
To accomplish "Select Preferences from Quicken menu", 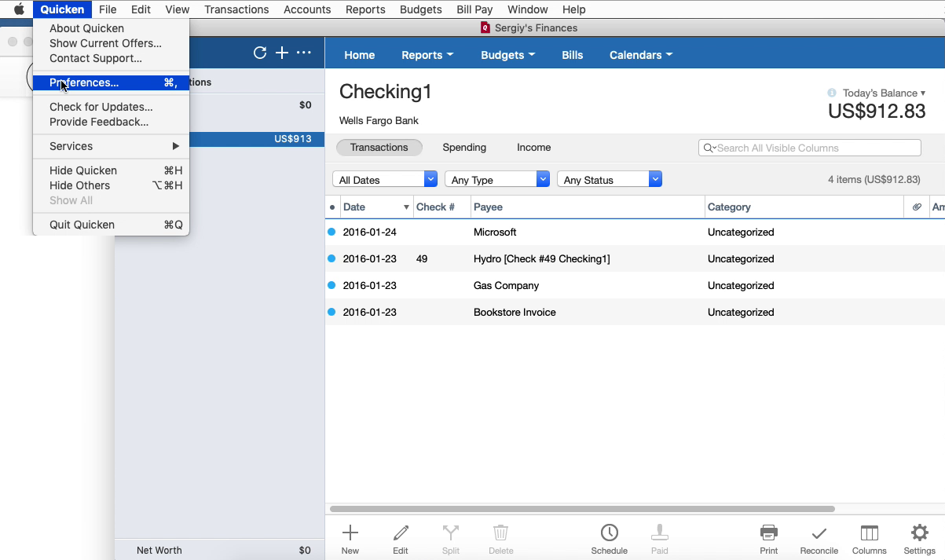I will coord(111,82).
